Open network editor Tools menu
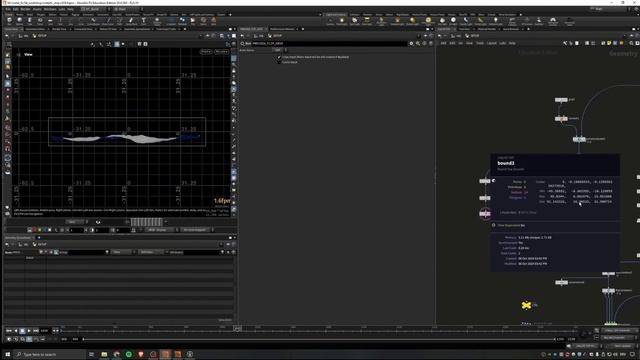640x360 pixels. [480, 43]
